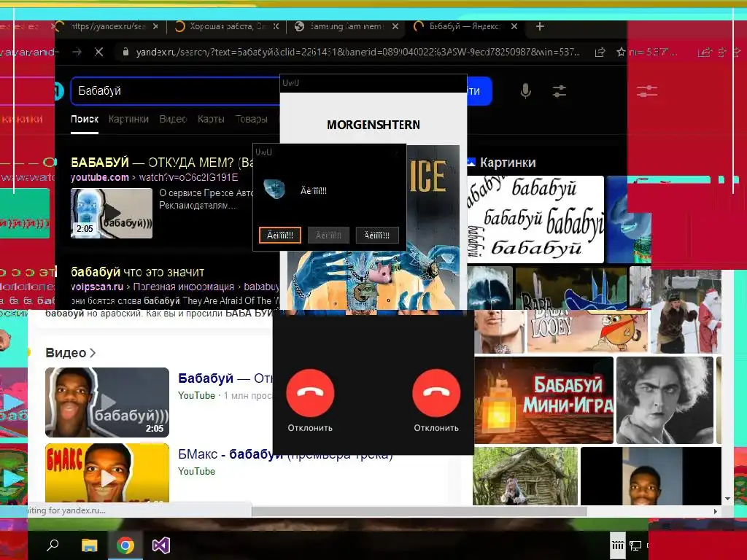Screen dimensions: 747x560
Task: Click the Chrome icon in the taskbar
Action: [125, 545]
